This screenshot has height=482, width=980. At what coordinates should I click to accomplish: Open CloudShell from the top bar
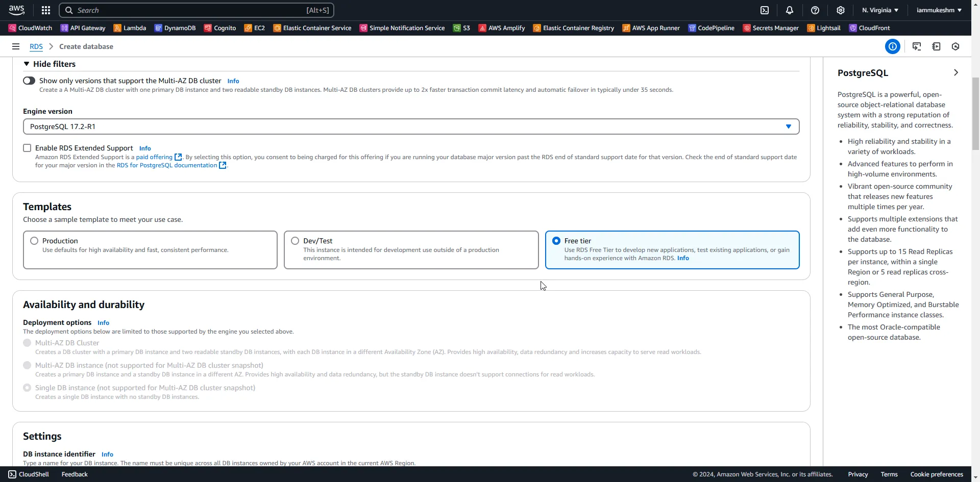pyautogui.click(x=765, y=10)
